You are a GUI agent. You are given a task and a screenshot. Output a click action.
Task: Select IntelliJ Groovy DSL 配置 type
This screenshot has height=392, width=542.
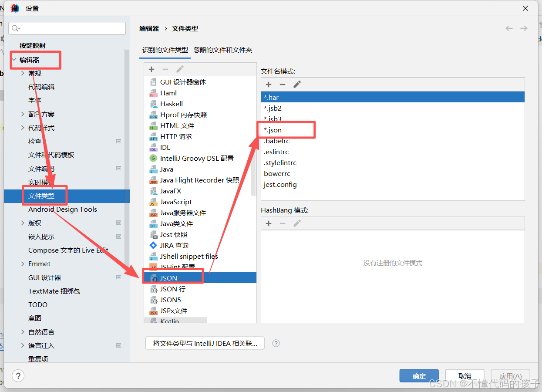[200, 158]
